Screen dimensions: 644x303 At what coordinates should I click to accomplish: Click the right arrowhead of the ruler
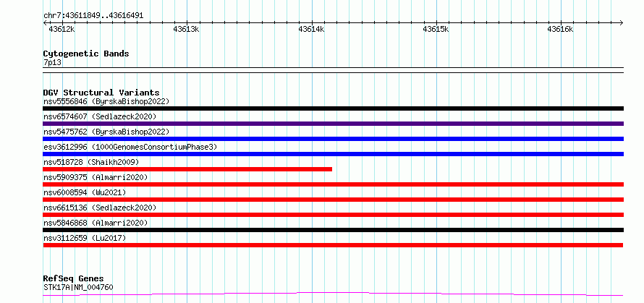click(x=622, y=22)
